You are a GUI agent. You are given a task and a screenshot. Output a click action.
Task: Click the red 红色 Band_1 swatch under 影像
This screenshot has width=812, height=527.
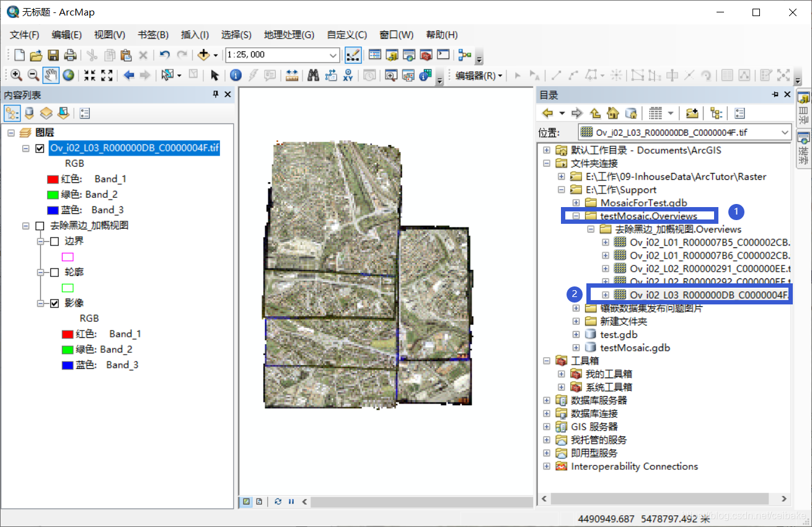tap(68, 334)
